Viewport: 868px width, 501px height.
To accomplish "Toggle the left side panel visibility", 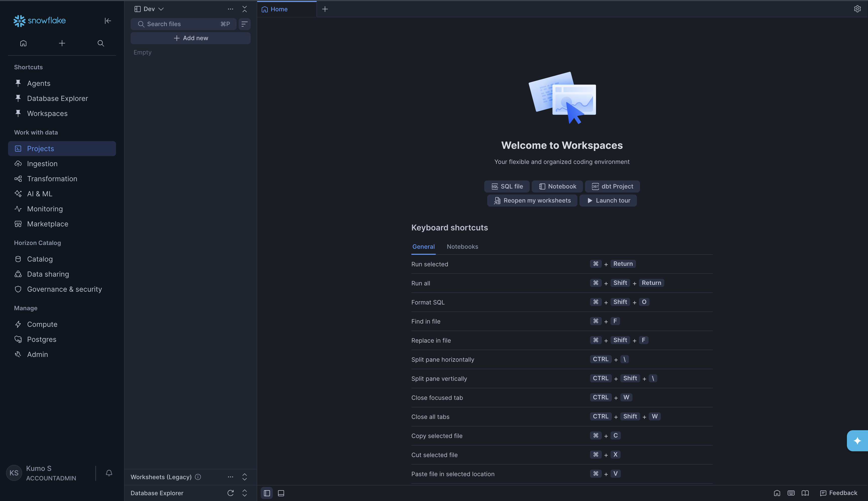I will (267, 493).
